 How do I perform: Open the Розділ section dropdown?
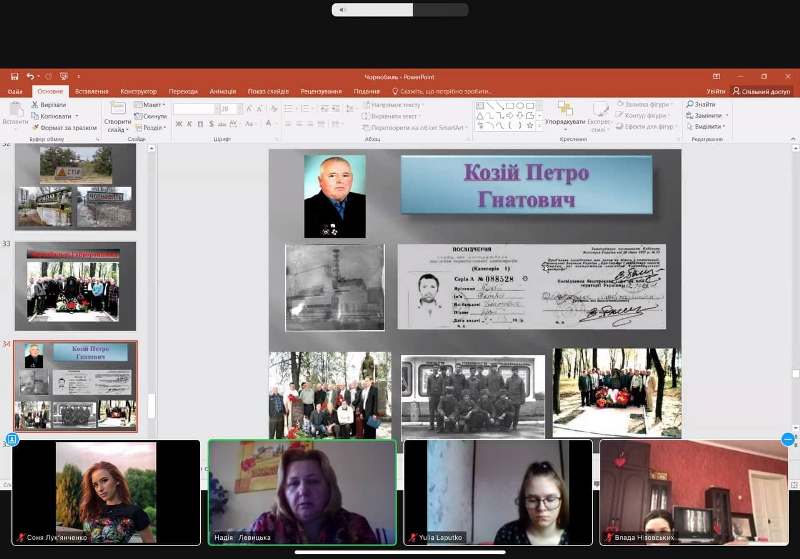[x=150, y=128]
